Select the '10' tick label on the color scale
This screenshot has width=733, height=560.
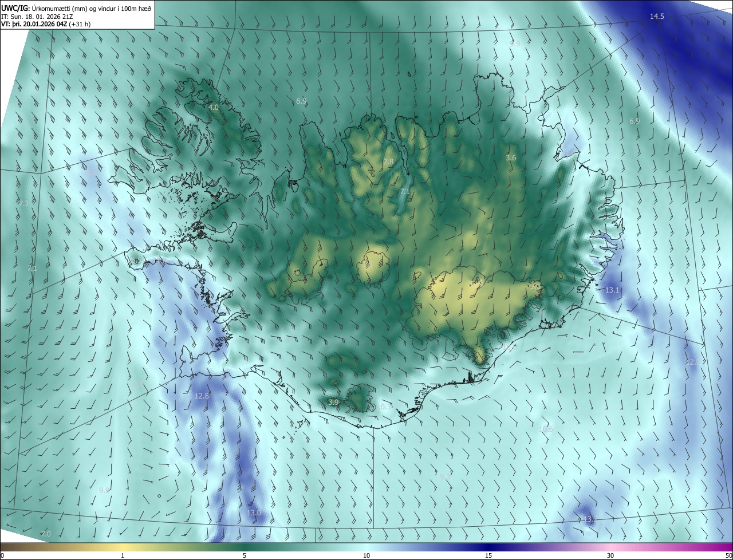point(366,556)
